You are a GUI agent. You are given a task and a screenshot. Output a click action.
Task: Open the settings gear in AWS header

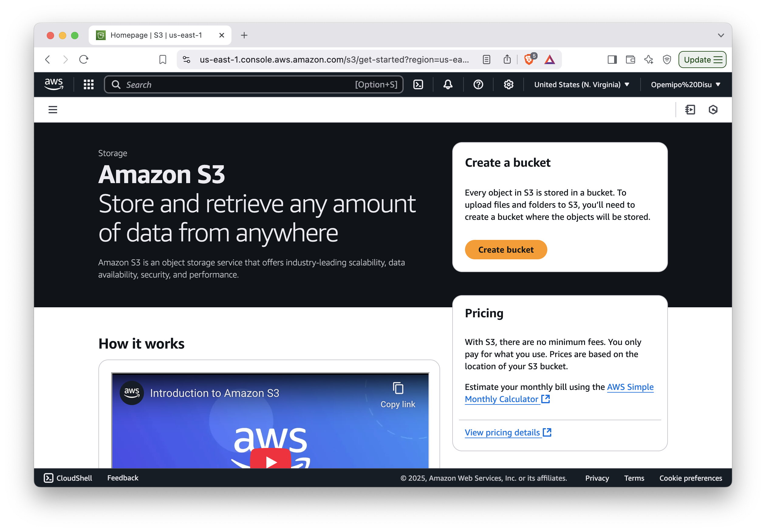point(508,85)
